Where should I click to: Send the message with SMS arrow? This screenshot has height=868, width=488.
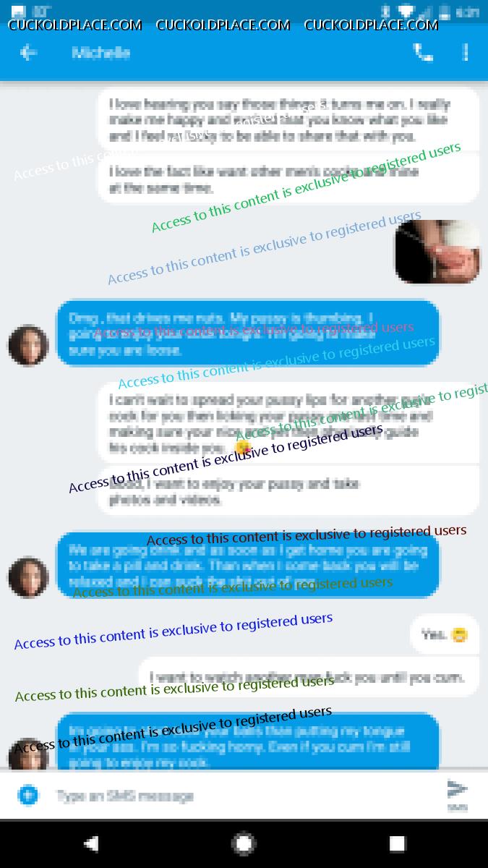457,793
